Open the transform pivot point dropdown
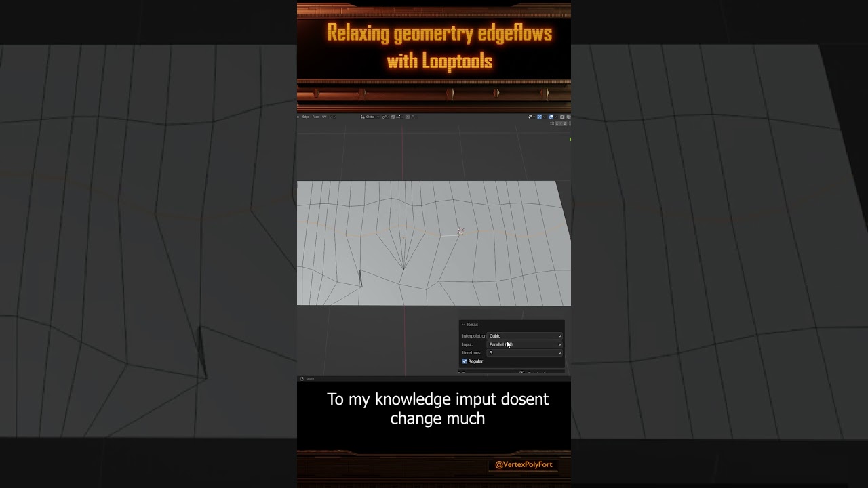Screen dimensions: 868x488 [x=385, y=117]
